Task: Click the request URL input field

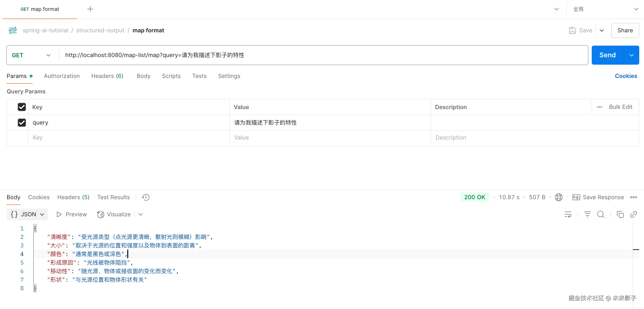Action: [322, 55]
